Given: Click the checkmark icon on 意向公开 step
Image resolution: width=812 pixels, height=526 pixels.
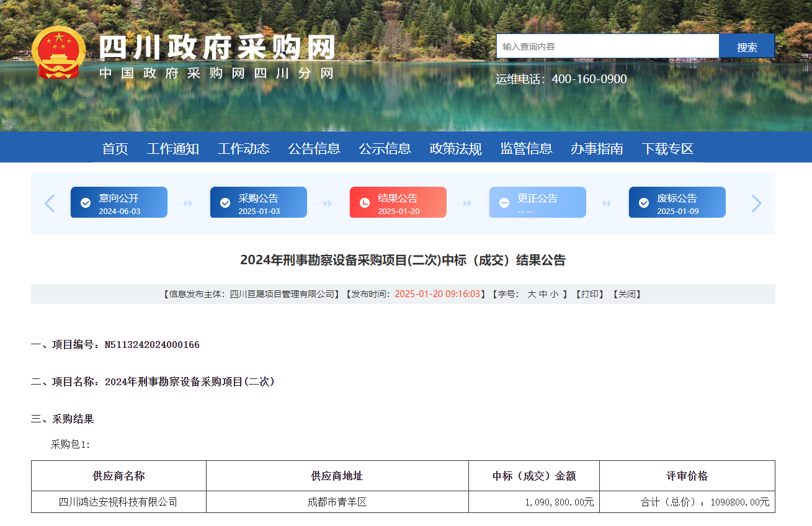Looking at the screenshot, I should 86,203.
